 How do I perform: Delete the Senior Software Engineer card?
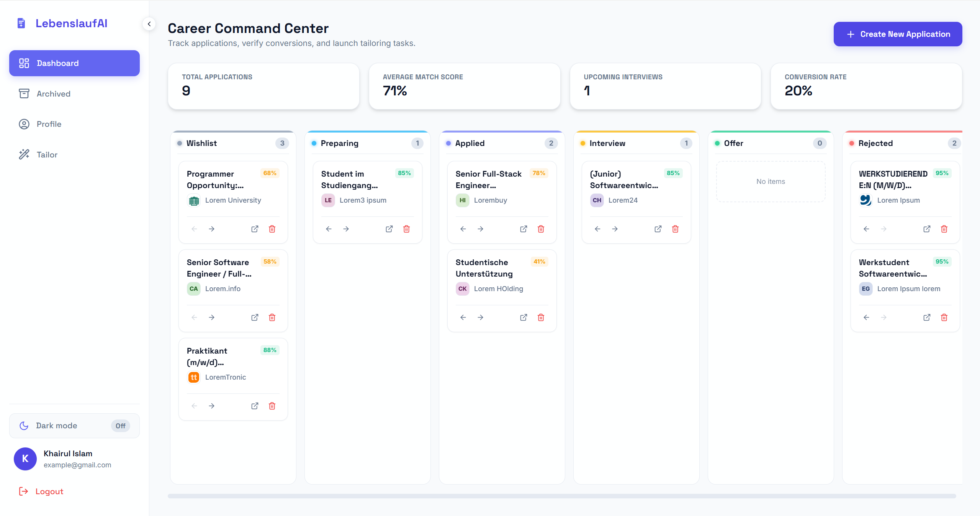pos(272,318)
